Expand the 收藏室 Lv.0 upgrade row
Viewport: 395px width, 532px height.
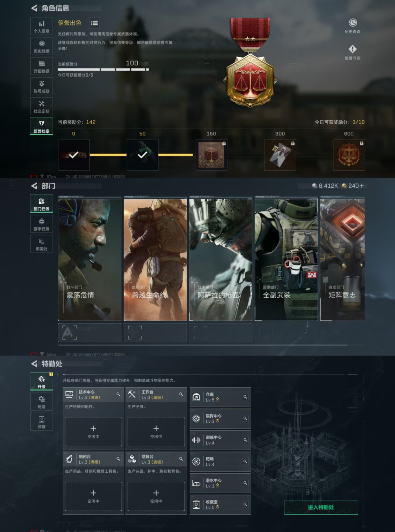point(220,504)
